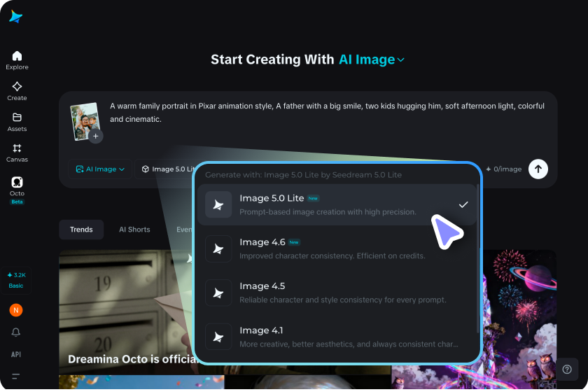Switch to the AI Shorts tab

[x=134, y=230]
